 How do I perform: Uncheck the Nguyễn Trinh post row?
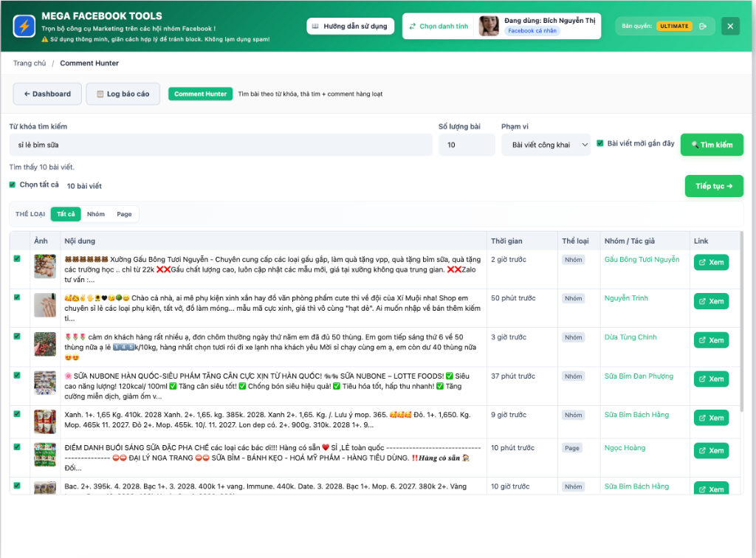[17, 297]
